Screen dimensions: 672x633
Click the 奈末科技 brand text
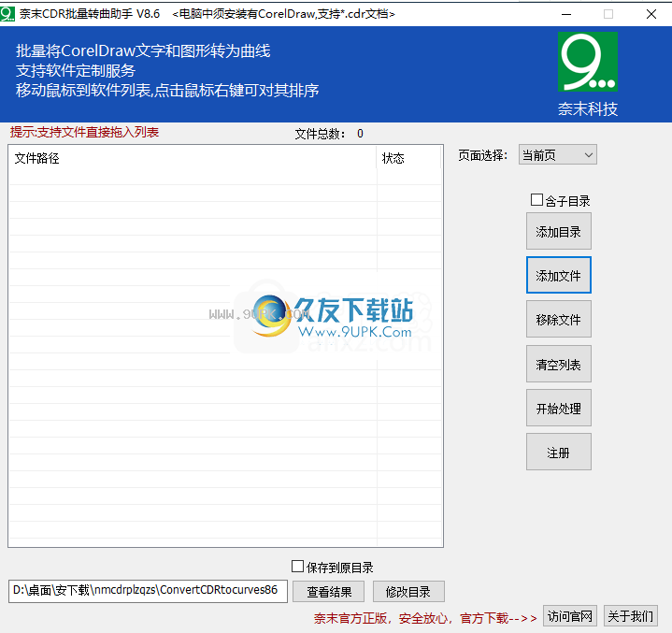(588, 109)
